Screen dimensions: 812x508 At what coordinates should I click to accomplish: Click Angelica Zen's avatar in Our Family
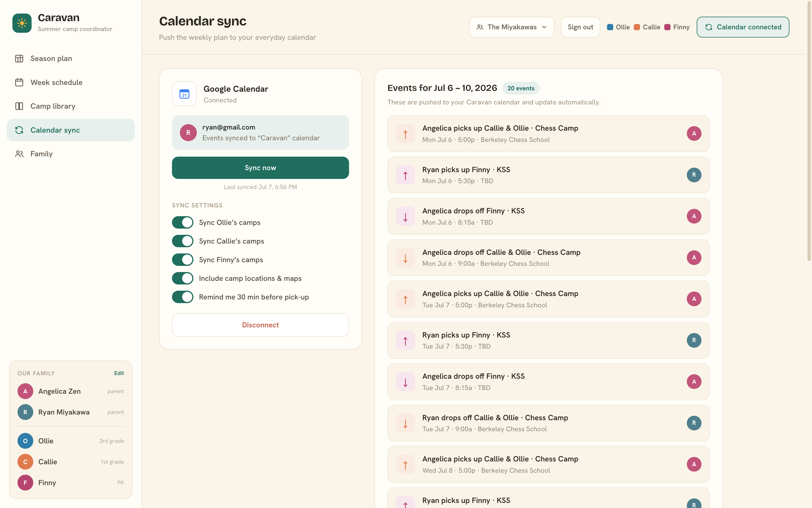pyautogui.click(x=25, y=391)
